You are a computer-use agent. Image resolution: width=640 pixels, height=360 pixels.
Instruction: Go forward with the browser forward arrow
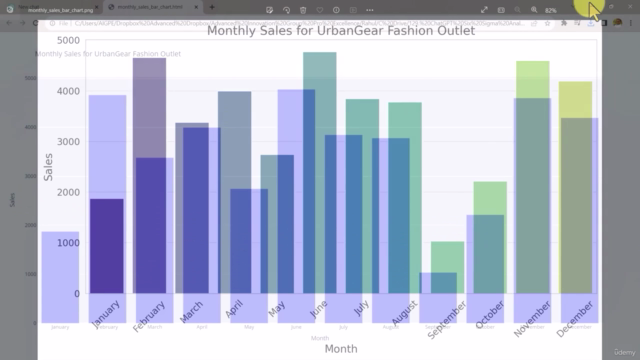(x=22, y=23)
